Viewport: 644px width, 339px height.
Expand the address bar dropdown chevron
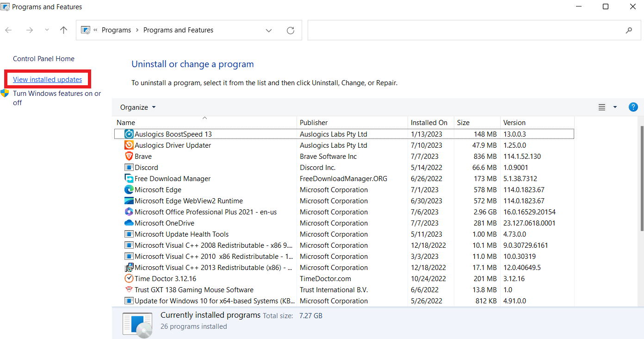(269, 30)
